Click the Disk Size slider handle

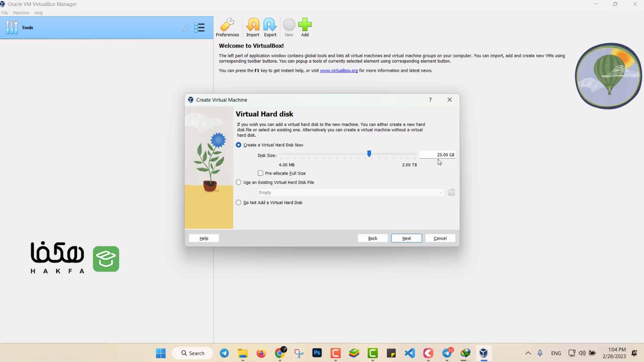click(369, 154)
